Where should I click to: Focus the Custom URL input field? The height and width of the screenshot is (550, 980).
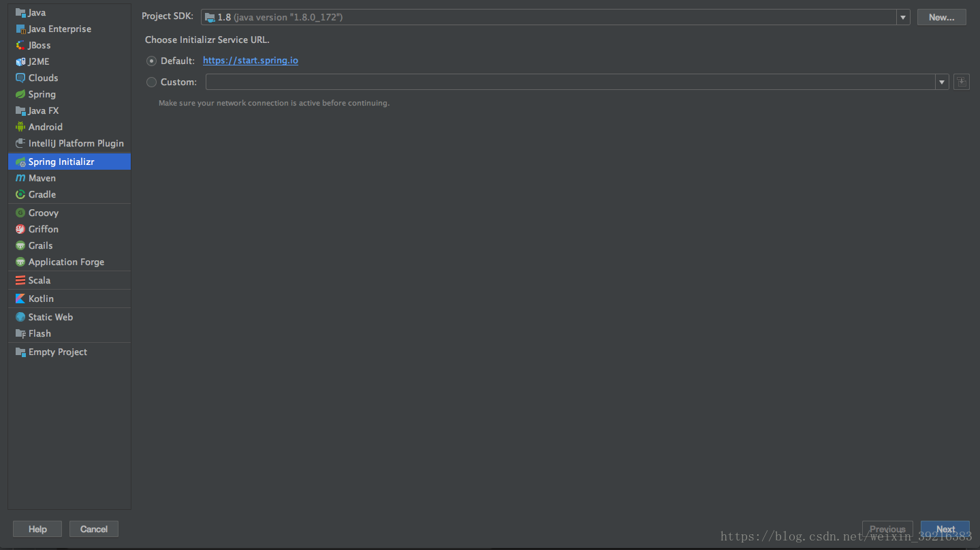pyautogui.click(x=571, y=82)
